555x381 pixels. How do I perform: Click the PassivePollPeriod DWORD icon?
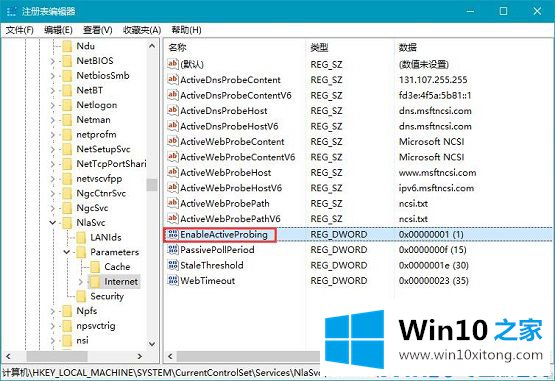click(172, 250)
